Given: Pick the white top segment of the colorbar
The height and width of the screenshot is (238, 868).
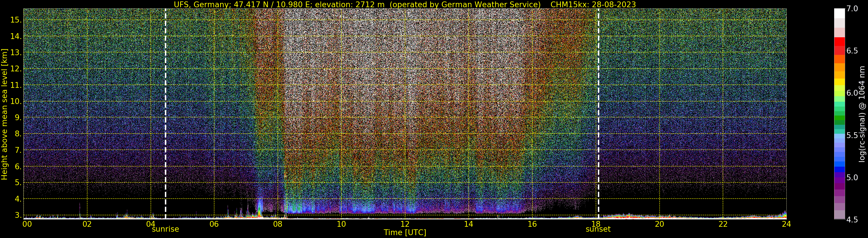Looking at the screenshot, I should pos(839,13).
